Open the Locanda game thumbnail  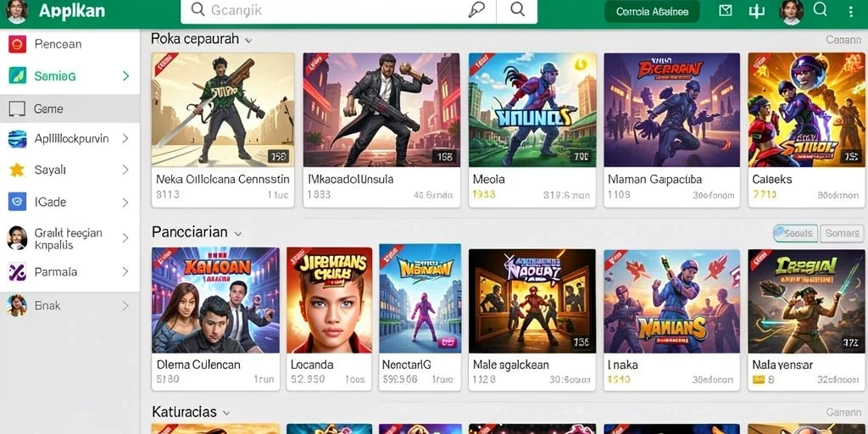[329, 300]
